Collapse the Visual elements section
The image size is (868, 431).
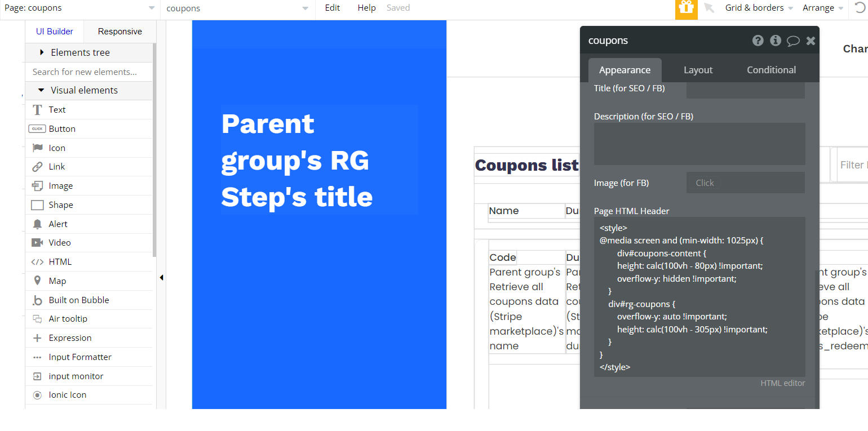[89, 90]
